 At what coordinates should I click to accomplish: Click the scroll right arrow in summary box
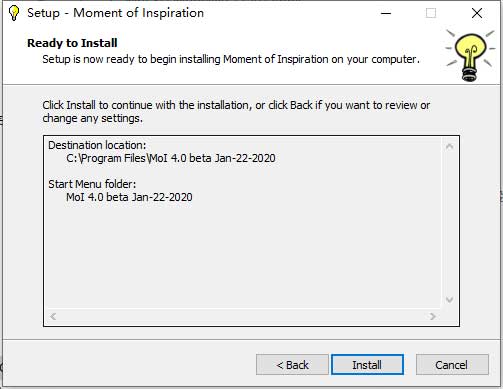click(x=433, y=316)
